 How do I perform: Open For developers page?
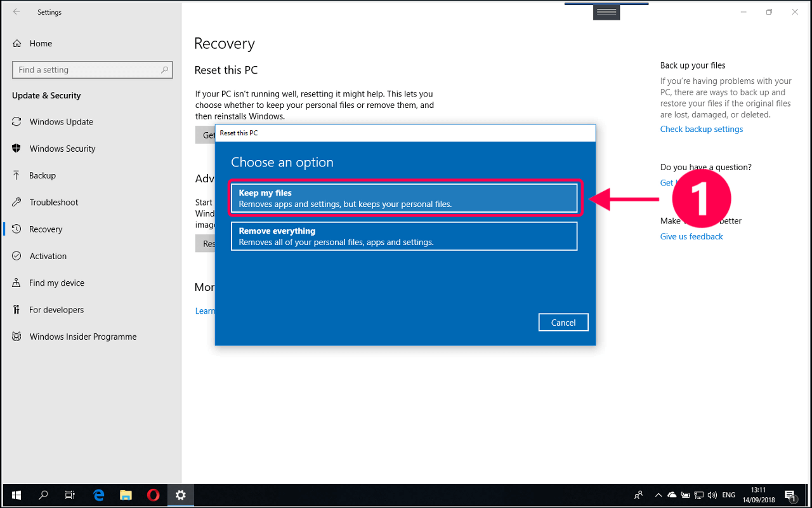[x=56, y=310]
